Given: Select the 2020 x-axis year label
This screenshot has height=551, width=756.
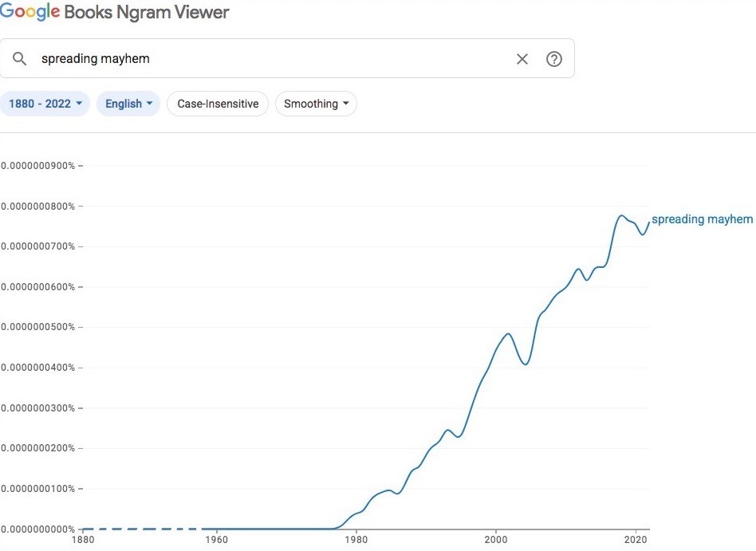Looking at the screenshot, I should pyautogui.click(x=636, y=540).
